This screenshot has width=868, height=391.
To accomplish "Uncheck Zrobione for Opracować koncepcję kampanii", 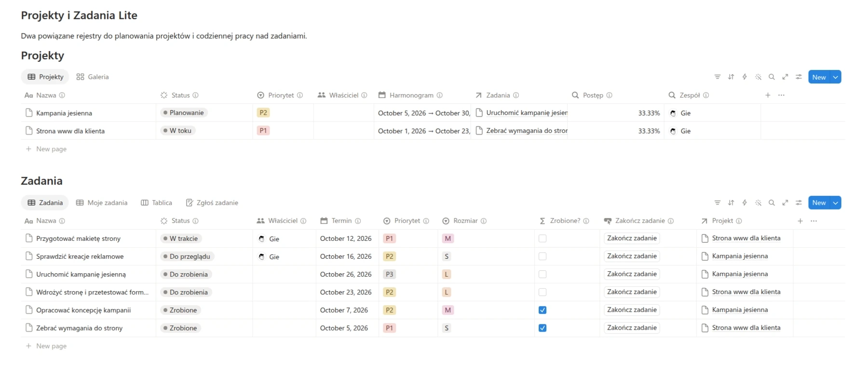I will point(542,310).
